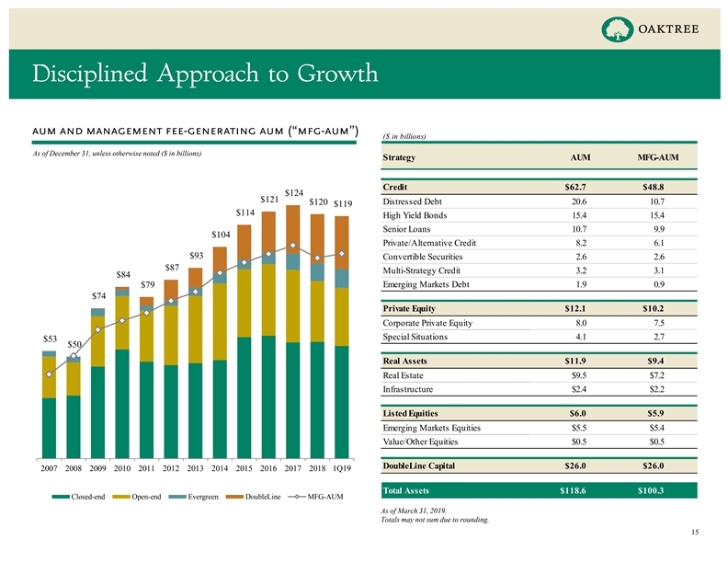Click the Distressed Debt row label

click(x=414, y=201)
